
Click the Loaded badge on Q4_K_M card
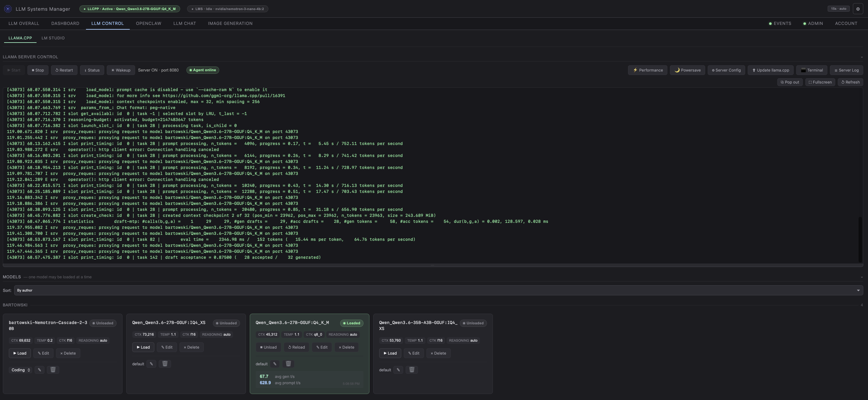351,323
